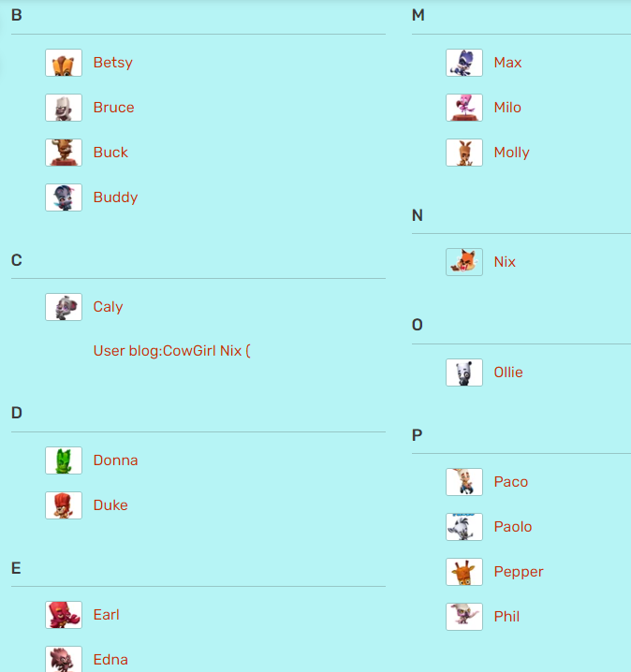Click the Ollie text link
This screenshot has width=631, height=672.
508,373
